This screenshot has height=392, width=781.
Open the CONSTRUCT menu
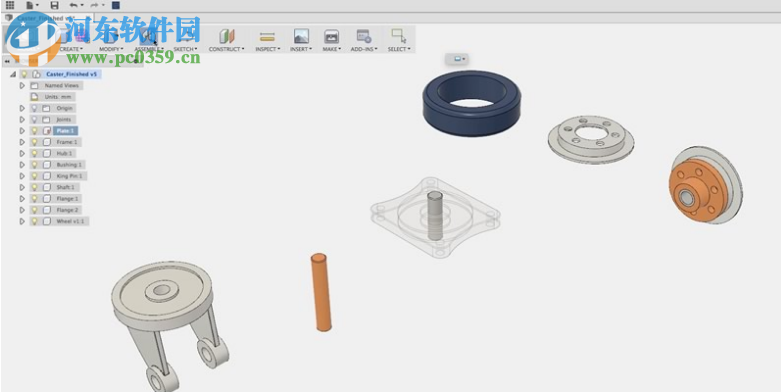point(227,49)
